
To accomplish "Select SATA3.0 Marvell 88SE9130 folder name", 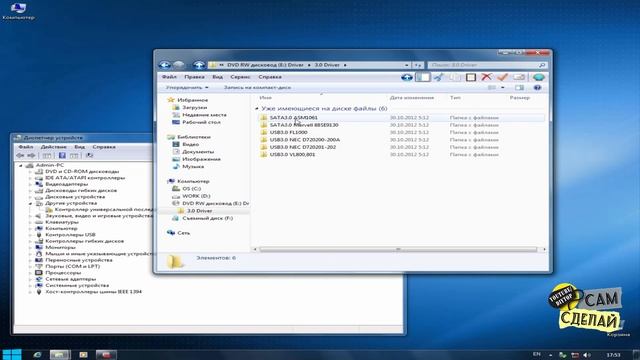I will point(304,125).
